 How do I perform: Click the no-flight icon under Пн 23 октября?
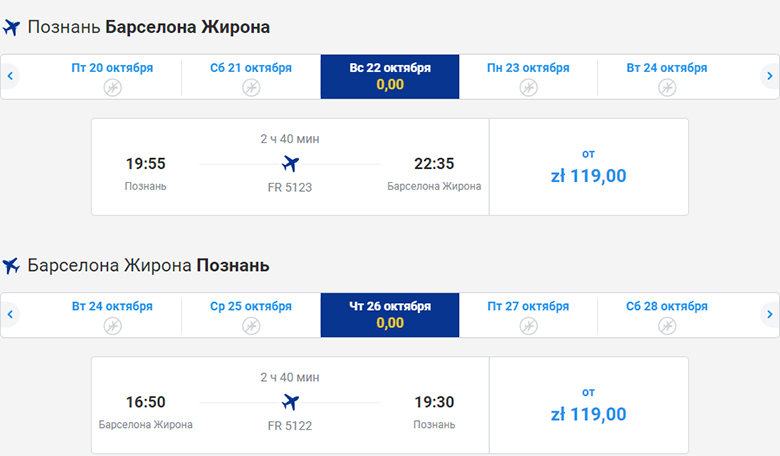[x=528, y=87]
